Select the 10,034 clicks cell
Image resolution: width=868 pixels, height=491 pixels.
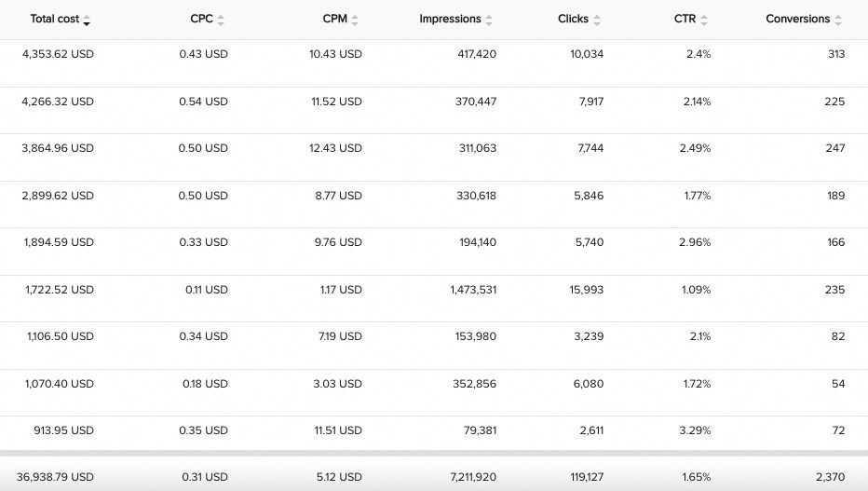point(587,54)
